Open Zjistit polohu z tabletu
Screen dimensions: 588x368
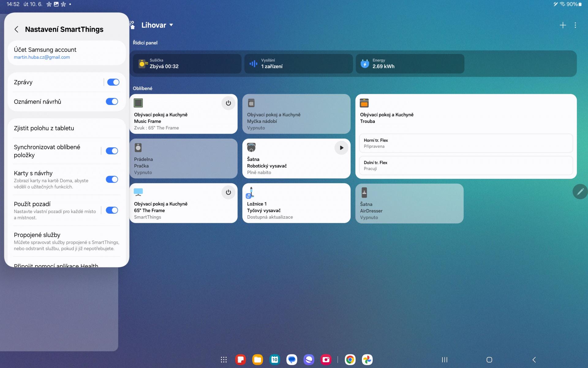pos(67,128)
